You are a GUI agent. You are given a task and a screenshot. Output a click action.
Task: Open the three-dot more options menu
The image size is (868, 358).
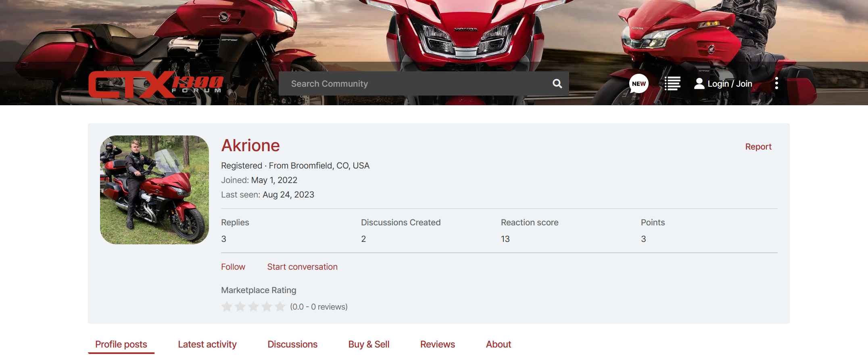coord(776,83)
